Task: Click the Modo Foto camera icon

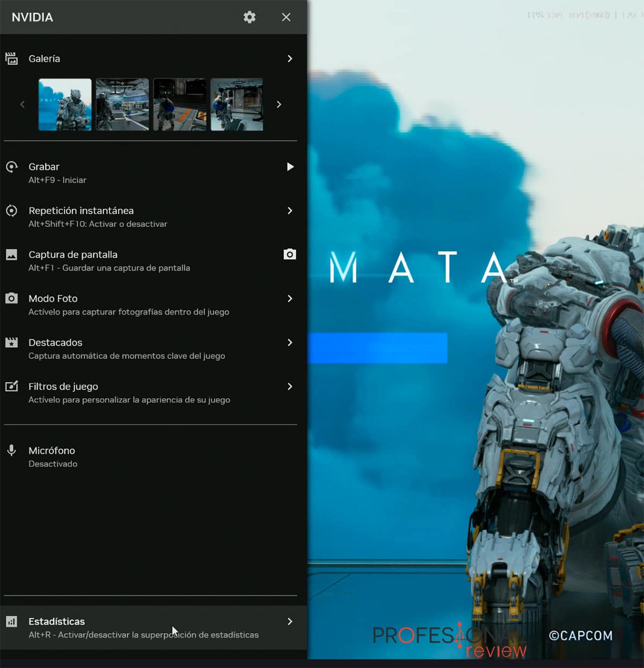Action: [x=11, y=298]
